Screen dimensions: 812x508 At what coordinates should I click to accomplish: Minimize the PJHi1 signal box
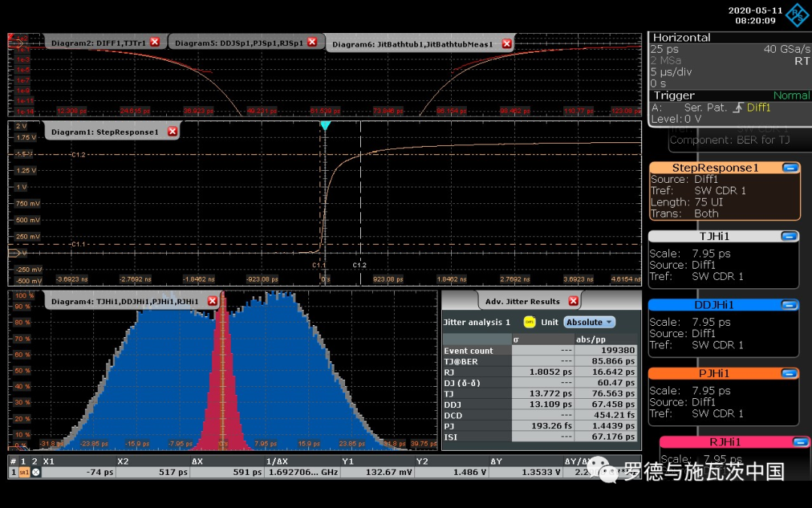(789, 373)
